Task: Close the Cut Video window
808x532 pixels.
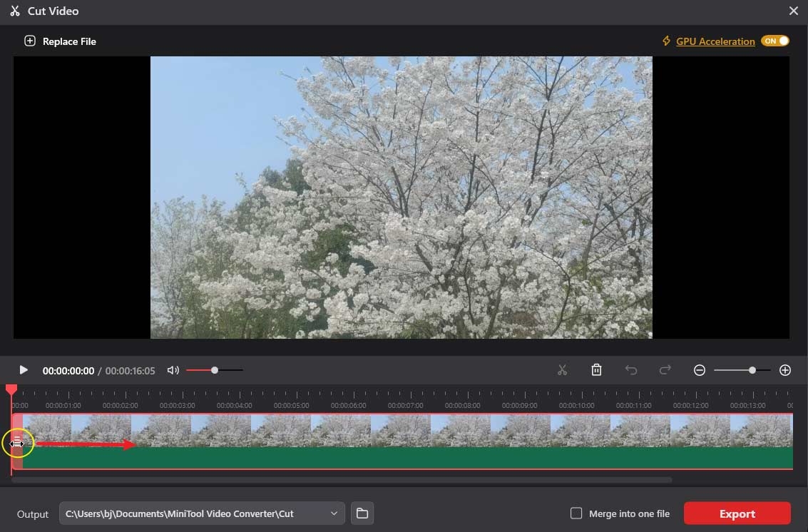Action: click(794, 11)
